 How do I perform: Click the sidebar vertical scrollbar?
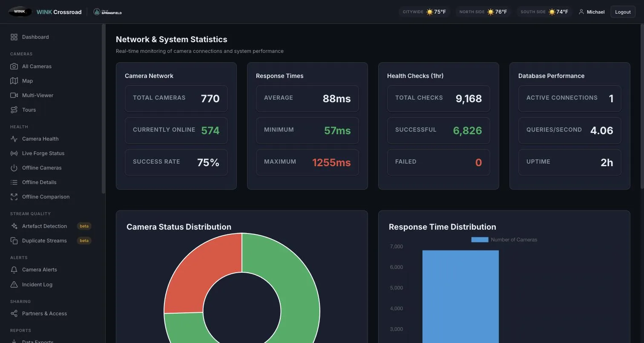click(103, 109)
